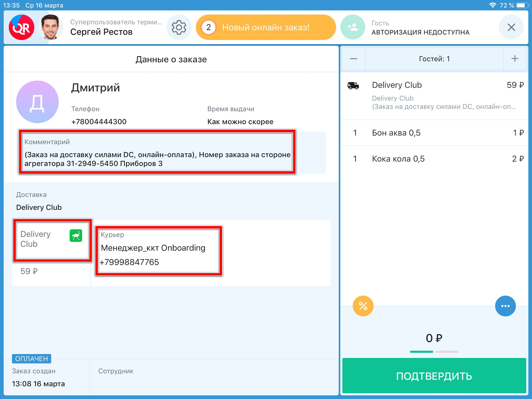
Task: Open the Комментарий field text
Action: pyautogui.click(x=157, y=159)
